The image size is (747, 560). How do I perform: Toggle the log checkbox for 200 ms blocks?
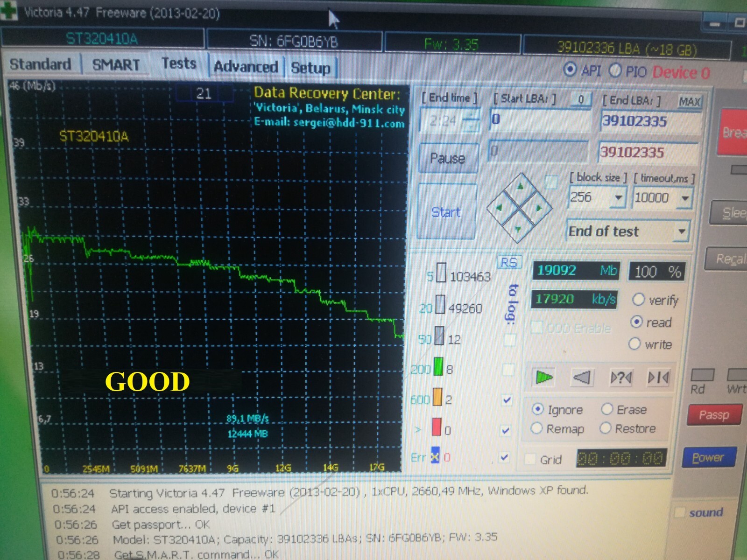tap(508, 370)
